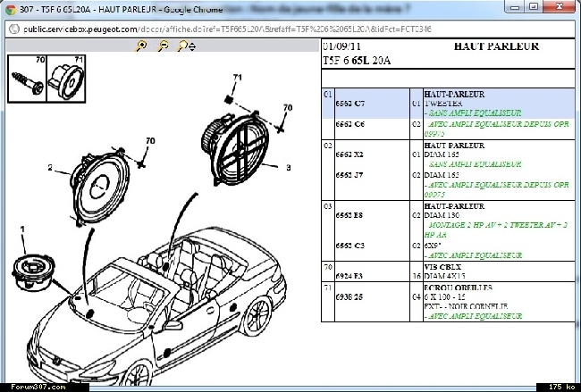
Task: Click '6 X 100 - 15' in row 71
Action: click(444, 296)
